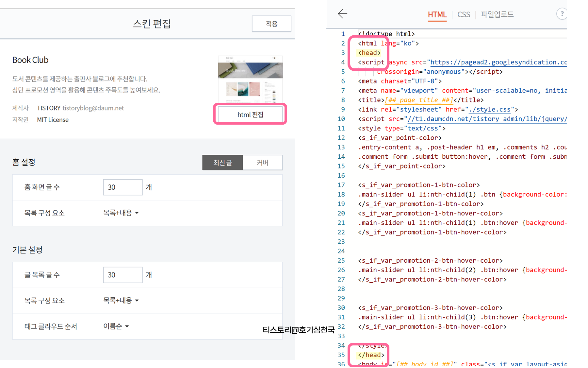
Task: Click <s_if_var_promotion-1-btn-color> opening tag line 17
Action: pyautogui.click(x=419, y=185)
